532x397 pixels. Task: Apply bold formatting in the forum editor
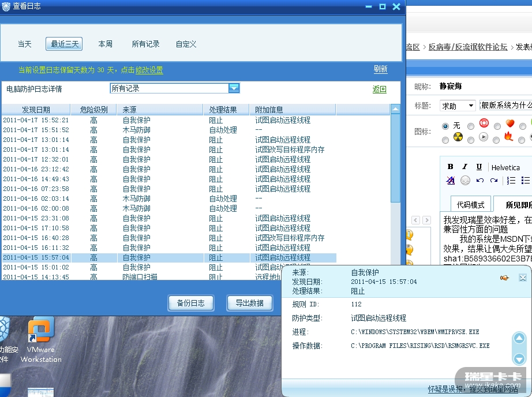450,167
